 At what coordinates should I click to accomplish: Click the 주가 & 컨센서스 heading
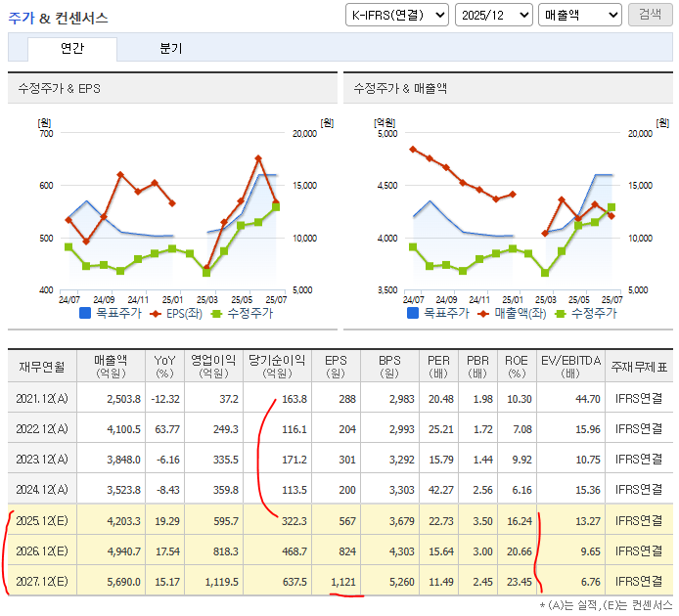pyautogui.click(x=58, y=18)
